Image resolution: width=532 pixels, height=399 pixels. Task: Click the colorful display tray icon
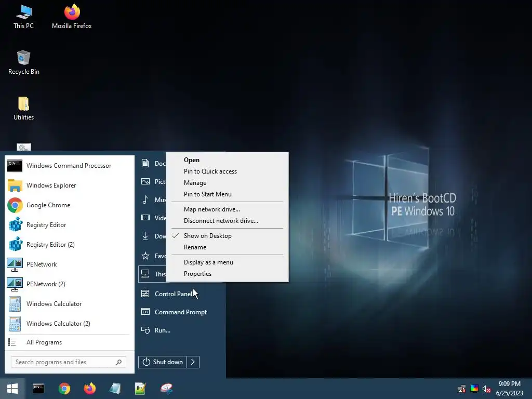tap(474, 389)
